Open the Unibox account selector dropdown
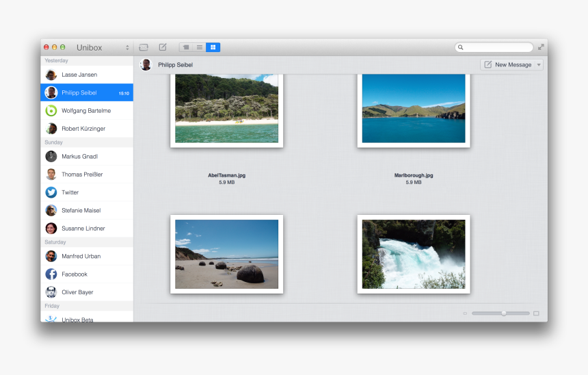 click(x=127, y=48)
